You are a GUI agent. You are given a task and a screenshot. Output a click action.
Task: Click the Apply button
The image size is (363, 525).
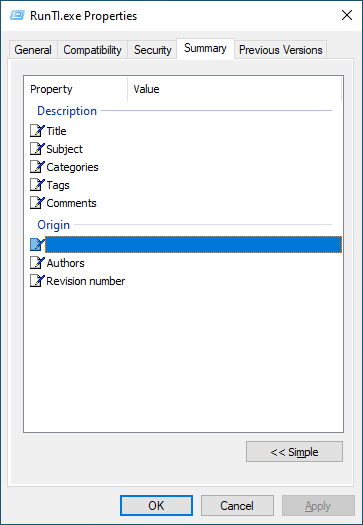318,505
